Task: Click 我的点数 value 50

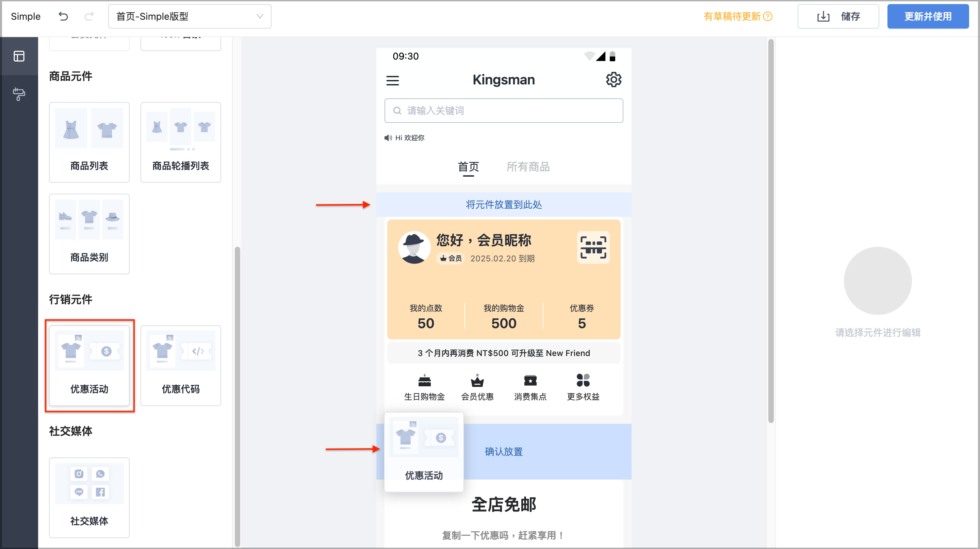Action: pos(426,323)
